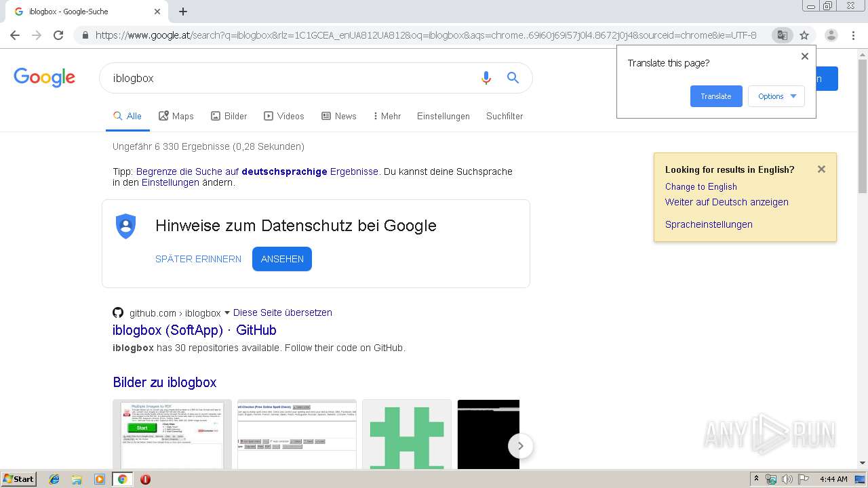
Task: Click the Google logo
Action: click(44, 77)
